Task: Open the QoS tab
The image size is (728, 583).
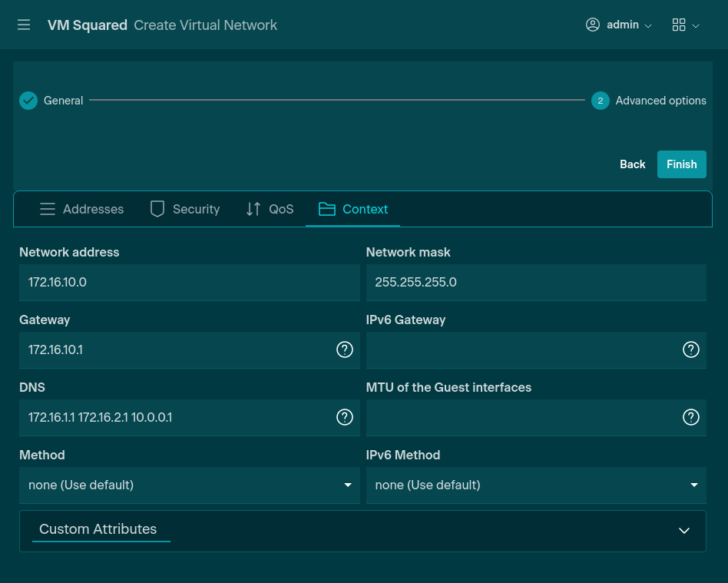Action: (x=270, y=209)
